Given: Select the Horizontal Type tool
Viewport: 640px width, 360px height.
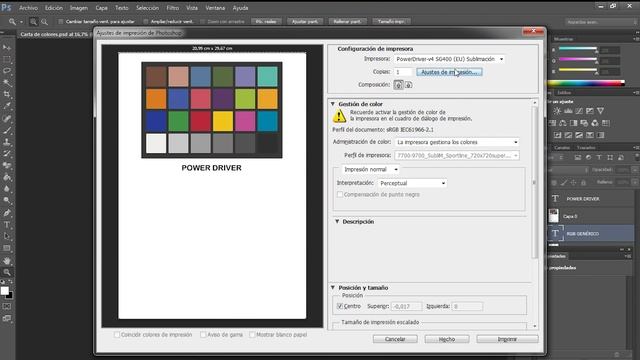Looking at the screenshot, I should pos(7,224).
